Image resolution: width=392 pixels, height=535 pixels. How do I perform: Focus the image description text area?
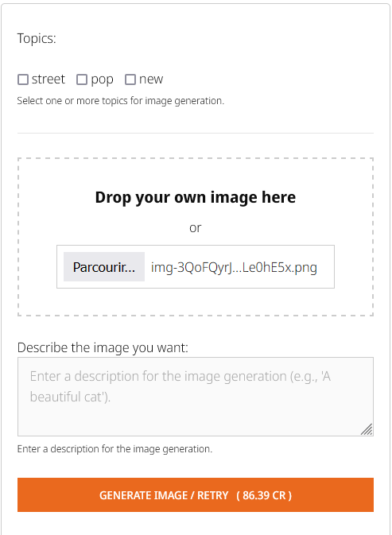[x=196, y=397]
